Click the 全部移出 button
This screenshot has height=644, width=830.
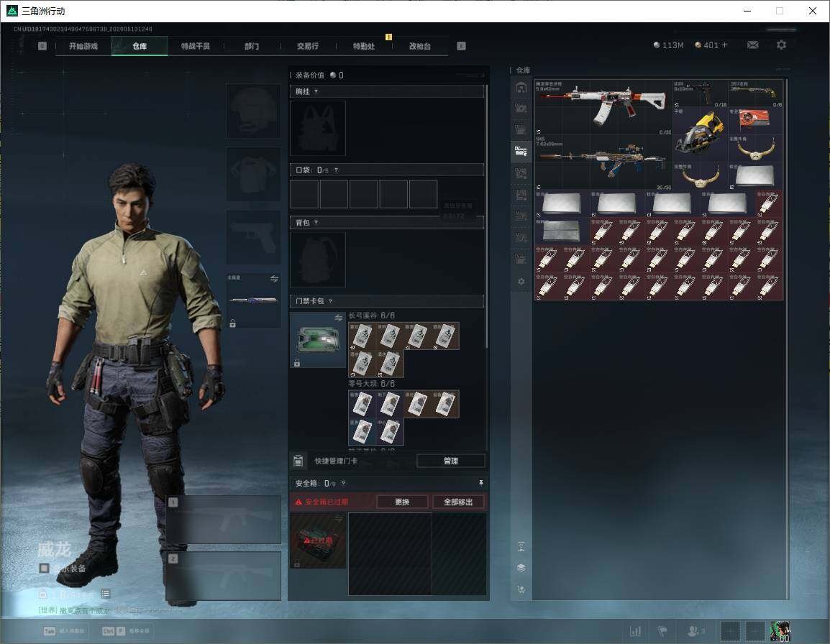(458, 502)
